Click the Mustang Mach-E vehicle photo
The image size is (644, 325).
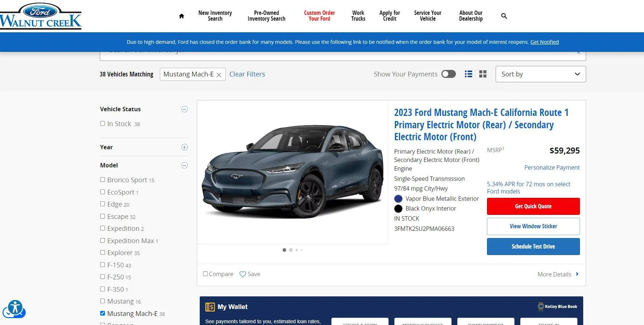click(292, 172)
